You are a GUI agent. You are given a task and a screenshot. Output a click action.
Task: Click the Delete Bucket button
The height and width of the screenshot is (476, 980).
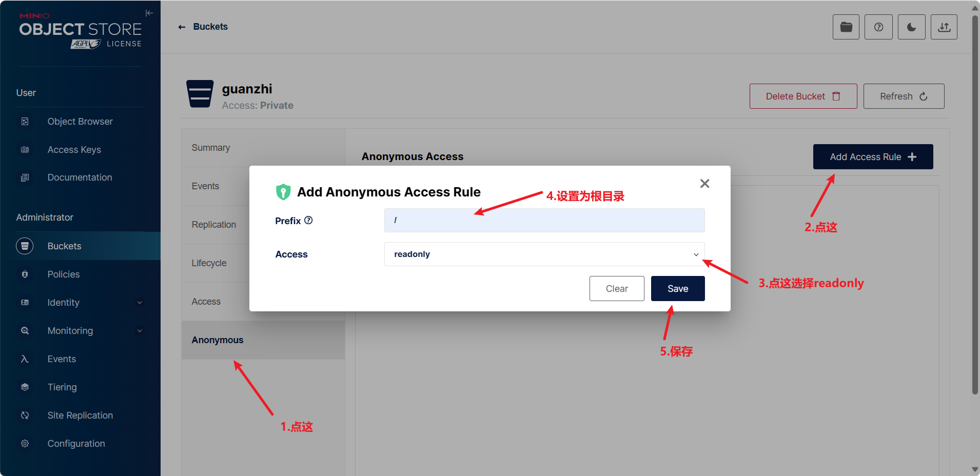(x=802, y=96)
